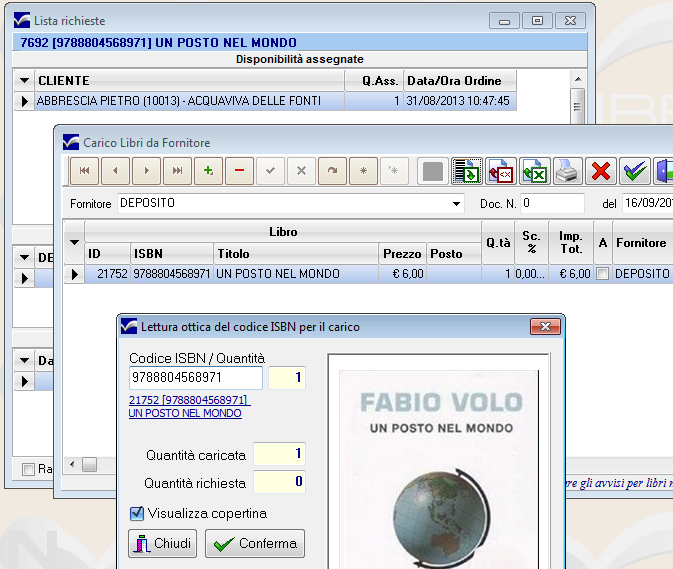Select the € 6,00 Prezzo cell

pos(402,274)
